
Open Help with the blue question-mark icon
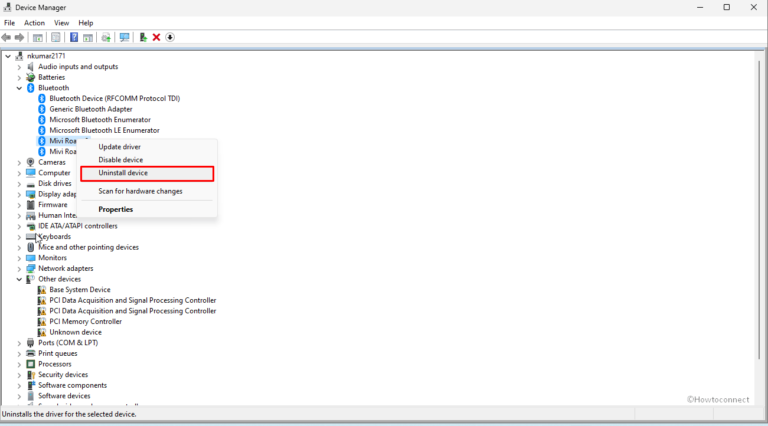pos(74,37)
